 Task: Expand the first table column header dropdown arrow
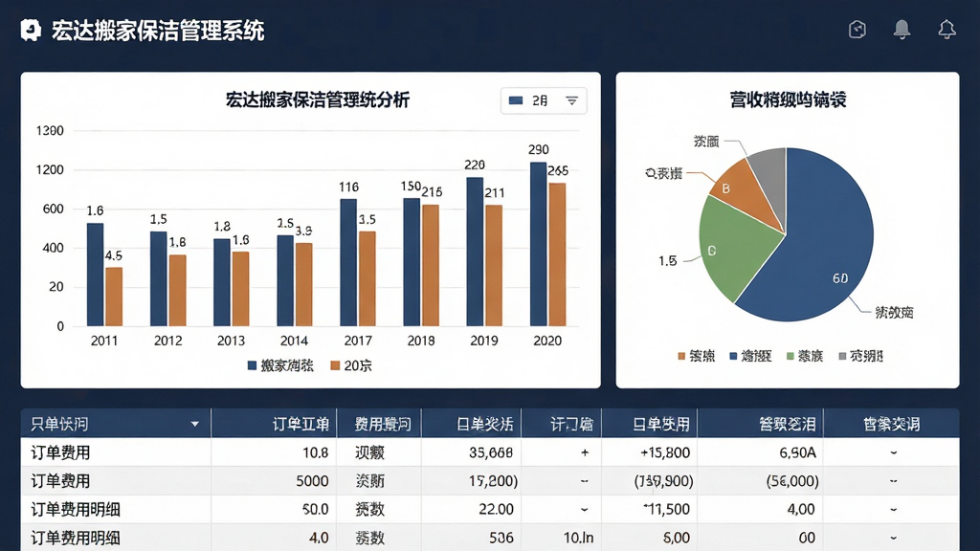195,424
